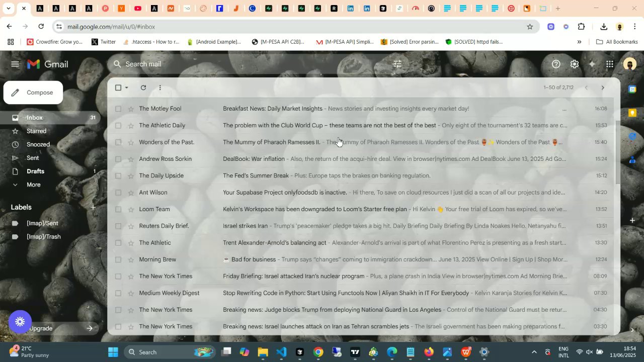Click the Gmail logo
This screenshot has height=362, width=644.
(x=48, y=64)
